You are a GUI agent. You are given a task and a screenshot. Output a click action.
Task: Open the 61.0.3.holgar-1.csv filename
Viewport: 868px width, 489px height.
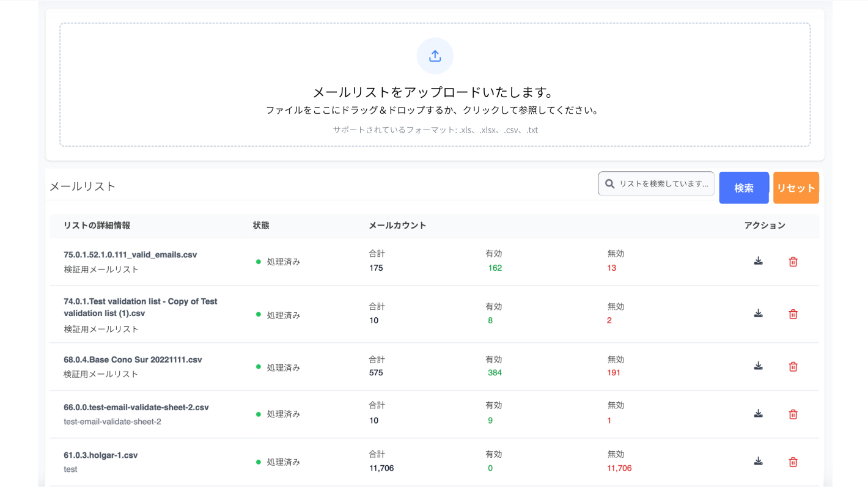coord(100,455)
